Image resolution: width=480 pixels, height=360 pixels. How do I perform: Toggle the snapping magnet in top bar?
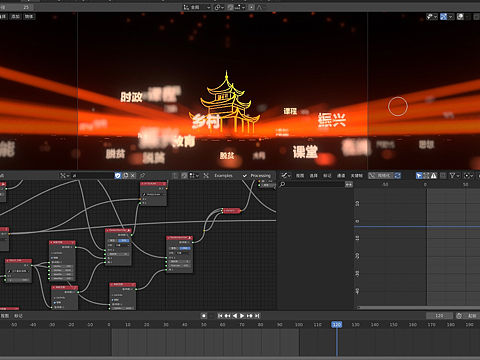230,7
